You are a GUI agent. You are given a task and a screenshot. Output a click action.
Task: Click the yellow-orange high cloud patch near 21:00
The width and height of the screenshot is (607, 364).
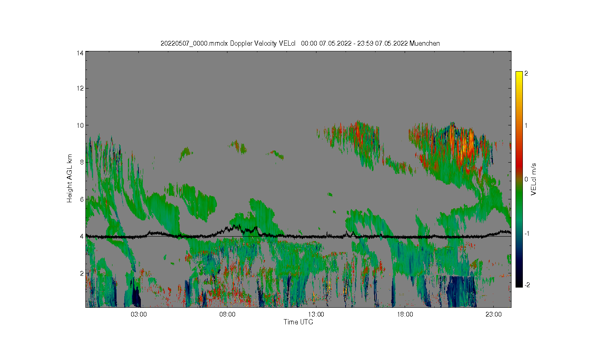point(465,146)
